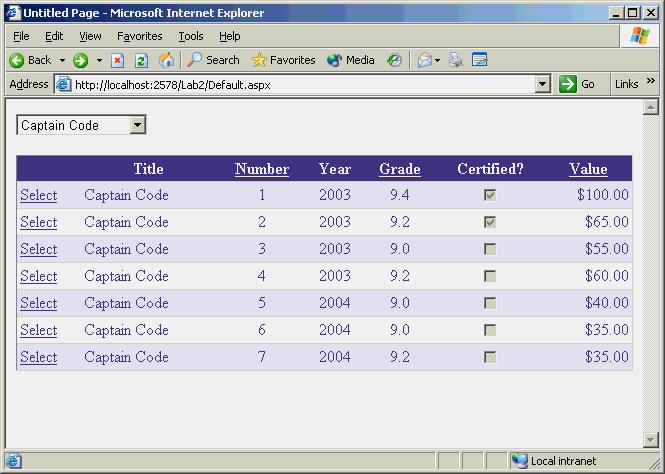Click Select link for issue 5
Screen dimensions: 665x474
pos(39,303)
